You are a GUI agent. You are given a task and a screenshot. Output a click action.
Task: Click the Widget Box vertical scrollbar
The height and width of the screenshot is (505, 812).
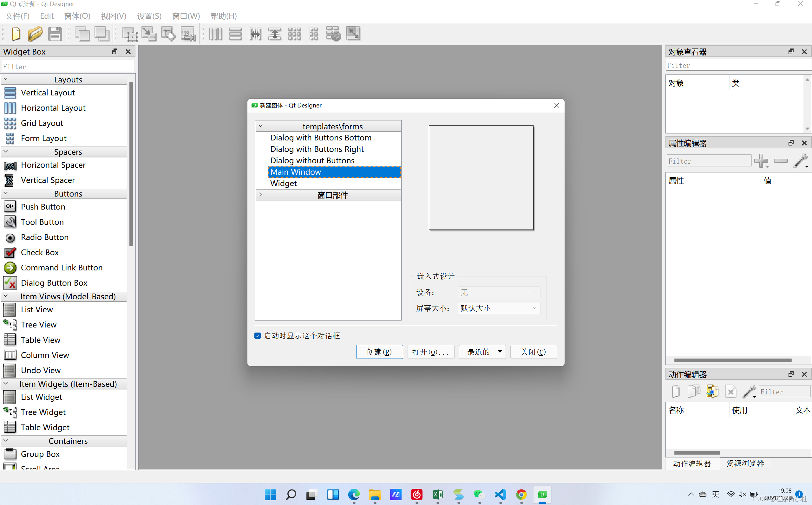(x=131, y=164)
